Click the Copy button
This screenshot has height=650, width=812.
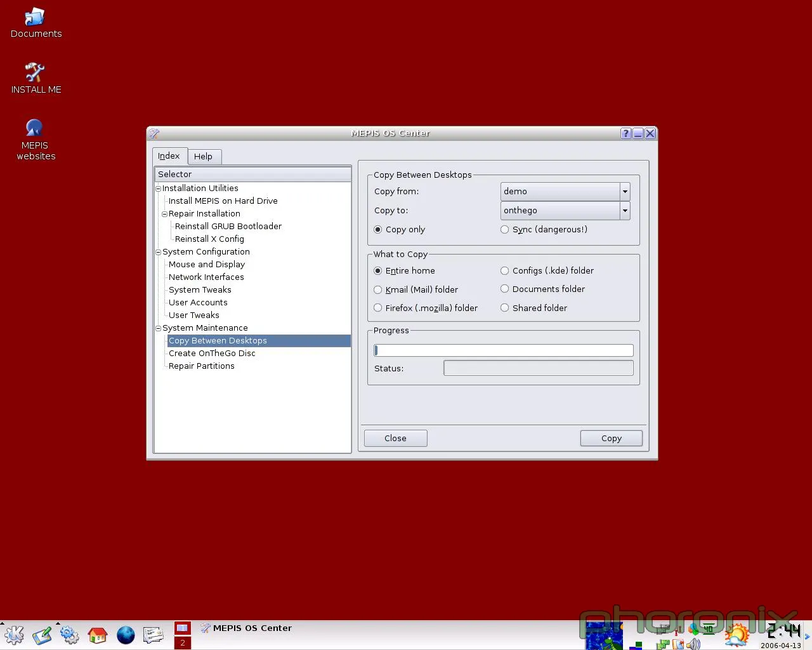coord(612,438)
